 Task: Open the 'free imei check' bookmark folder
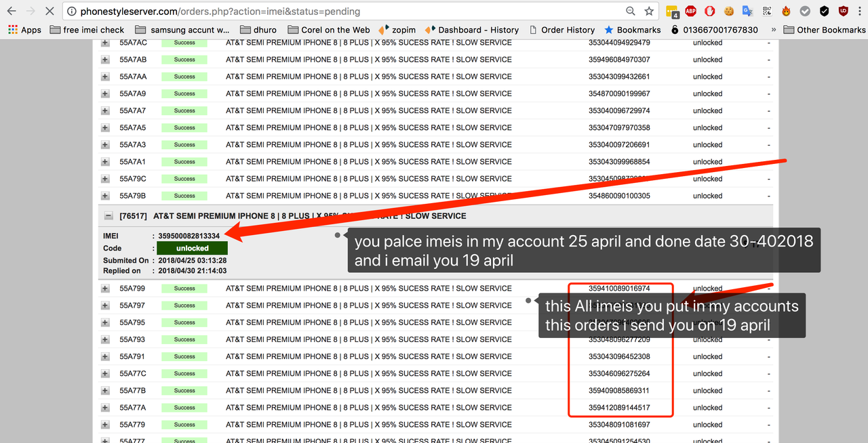(x=86, y=30)
